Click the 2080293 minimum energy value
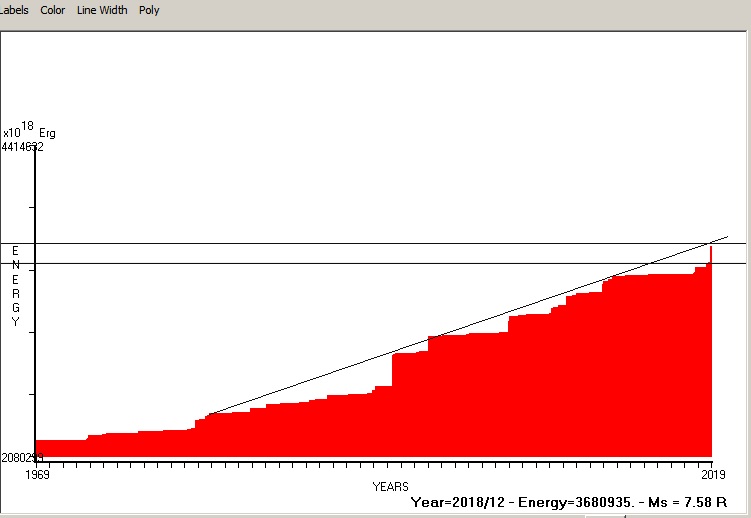The width and height of the screenshot is (751, 518). [x=20, y=457]
